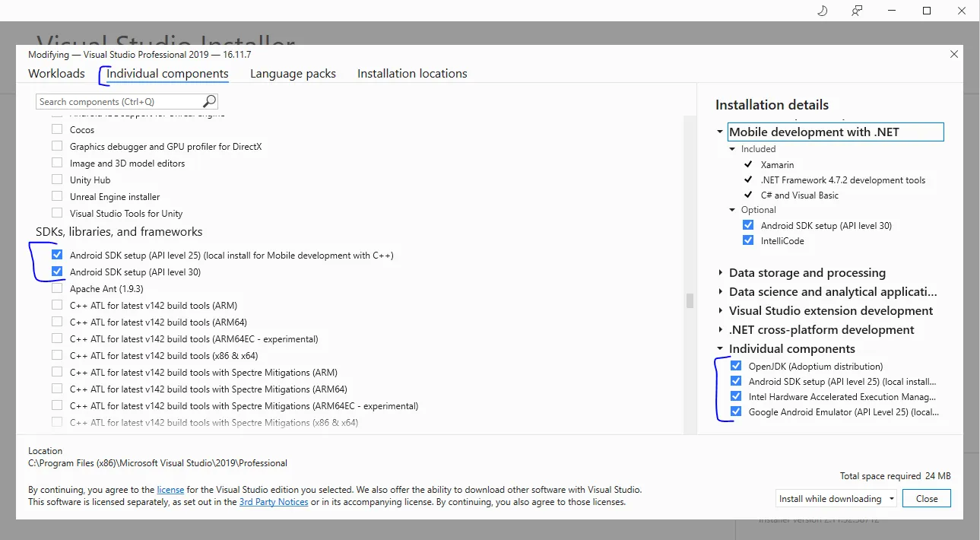This screenshot has height=540, width=980.
Task: Check Visual Studio Tools for Unity
Action: click(x=57, y=214)
